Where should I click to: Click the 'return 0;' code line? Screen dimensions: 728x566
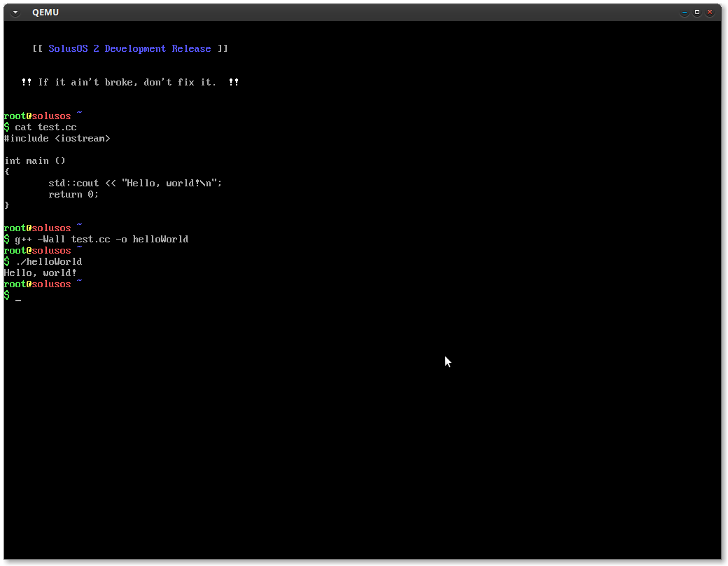[73, 195]
